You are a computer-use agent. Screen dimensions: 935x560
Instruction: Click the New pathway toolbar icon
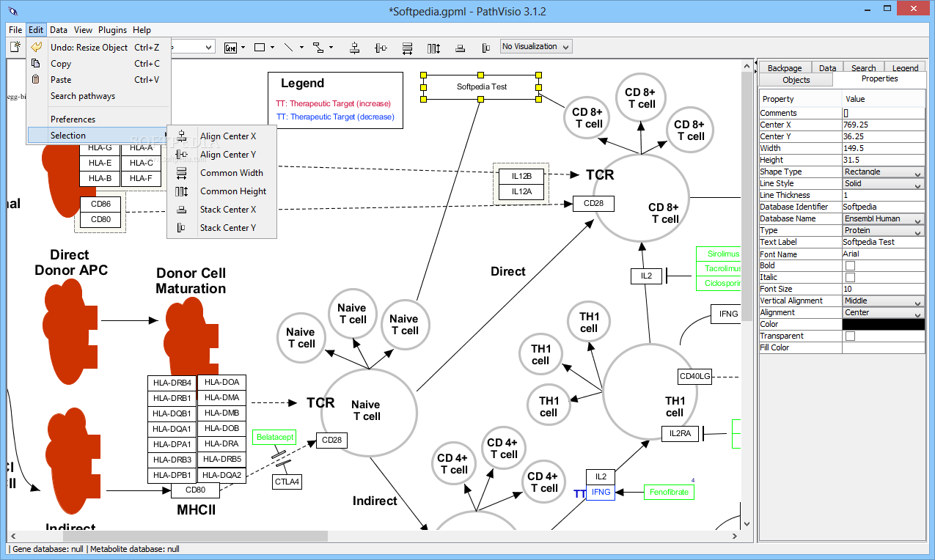coord(15,47)
